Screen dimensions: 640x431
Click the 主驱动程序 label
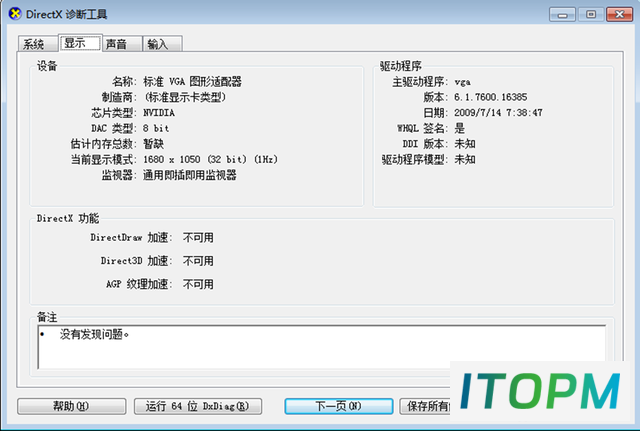coord(420,82)
